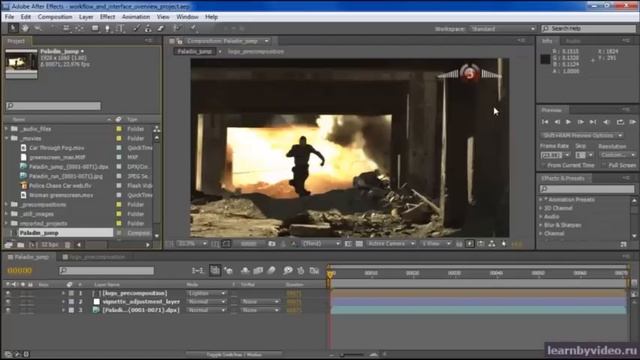The width and height of the screenshot is (640, 360).
Task: Delete selected item with trash icon
Action: tap(68, 245)
